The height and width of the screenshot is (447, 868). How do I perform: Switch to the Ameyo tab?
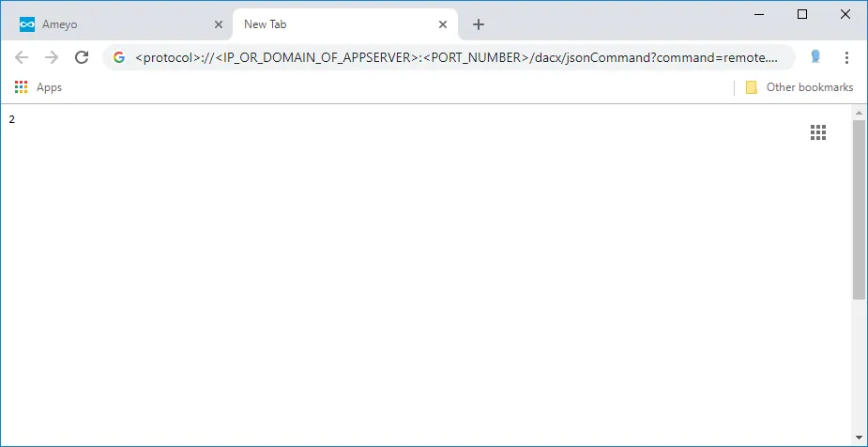pos(116,24)
